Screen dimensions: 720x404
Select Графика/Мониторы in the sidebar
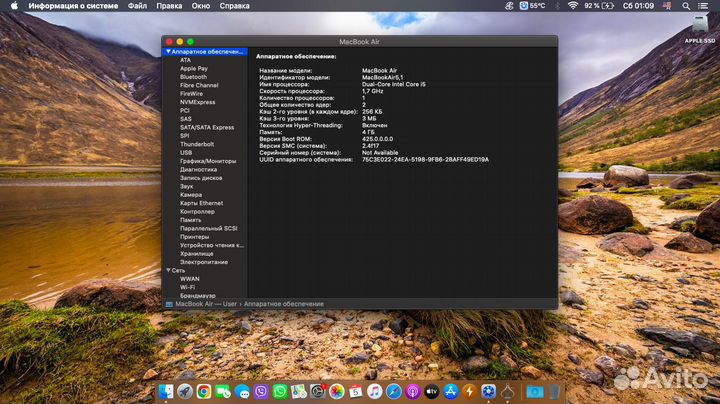click(208, 161)
